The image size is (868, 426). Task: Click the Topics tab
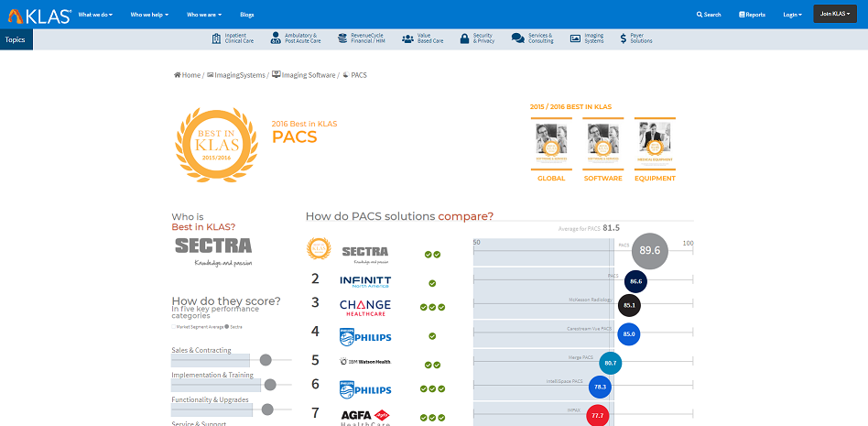16,39
